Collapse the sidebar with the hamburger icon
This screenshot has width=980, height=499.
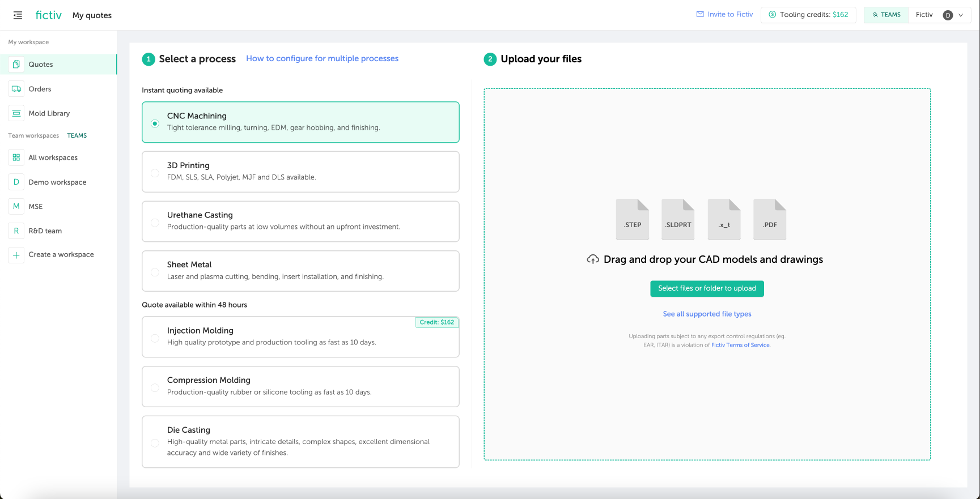pyautogui.click(x=18, y=15)
